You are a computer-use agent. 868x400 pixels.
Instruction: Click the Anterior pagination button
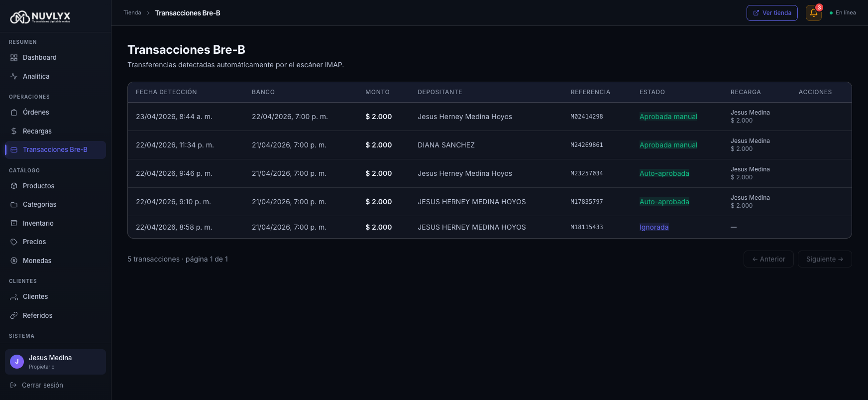(x=768, y=259)
